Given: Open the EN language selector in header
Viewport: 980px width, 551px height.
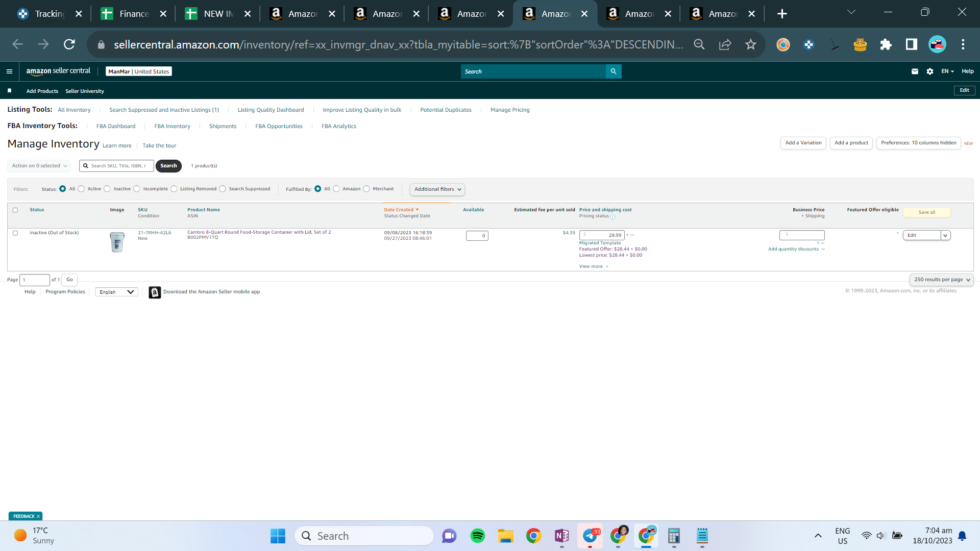Looking at the screenshot, I should (x=947, y=71).
